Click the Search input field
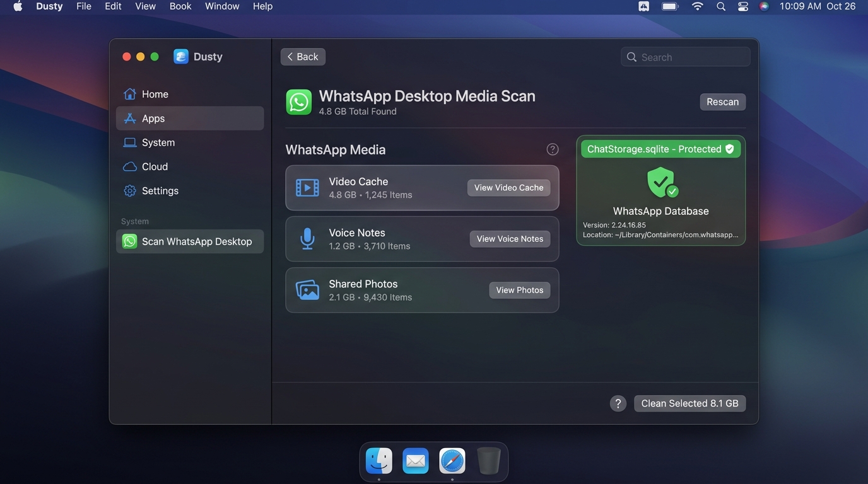868x484 pixels. point(686,57)
